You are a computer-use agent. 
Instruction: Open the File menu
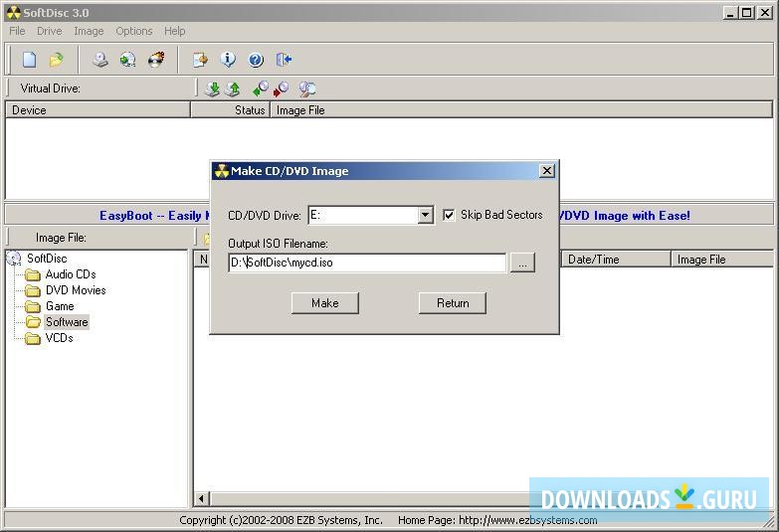pyautogui.click(x=17, y=31)
